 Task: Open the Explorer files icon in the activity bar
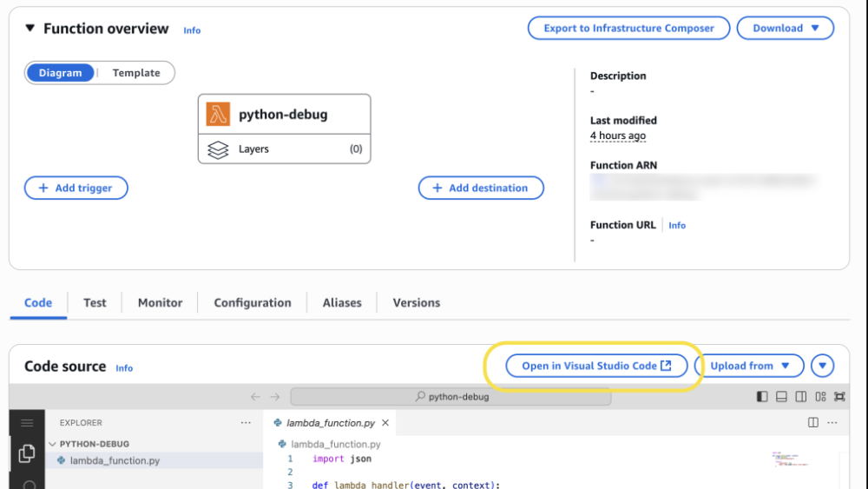pyautogui.click(x=27, y=453)
